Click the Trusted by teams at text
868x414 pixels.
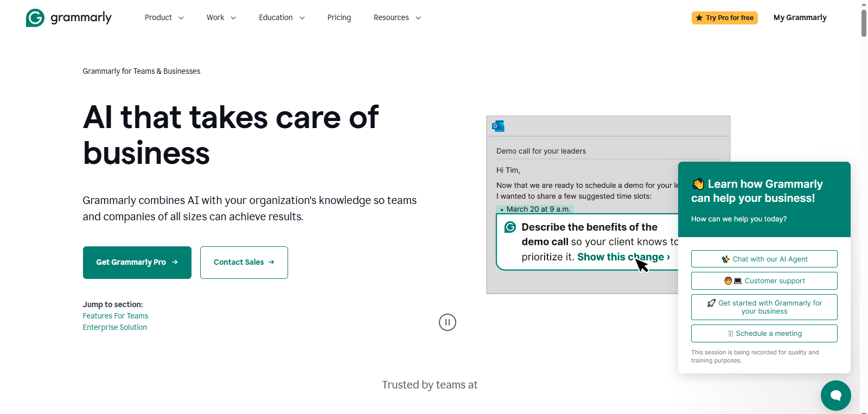tap(430, 385)
